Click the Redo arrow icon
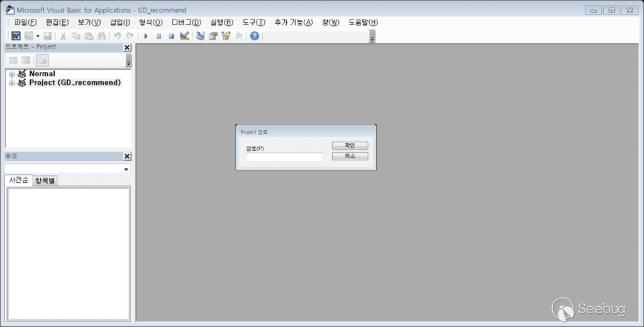Screen dimensions: 644x327 (130, 36)
